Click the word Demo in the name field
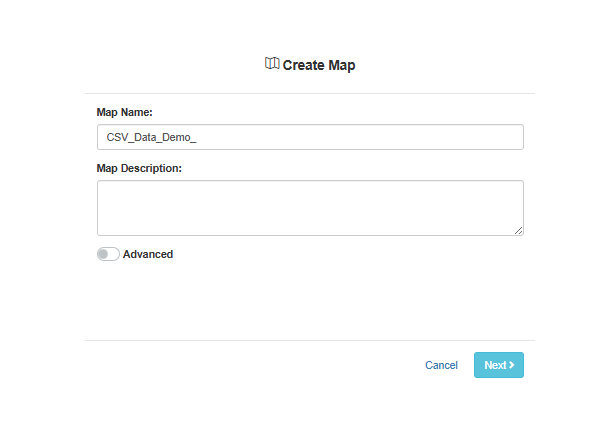 (x=176, y=137)
